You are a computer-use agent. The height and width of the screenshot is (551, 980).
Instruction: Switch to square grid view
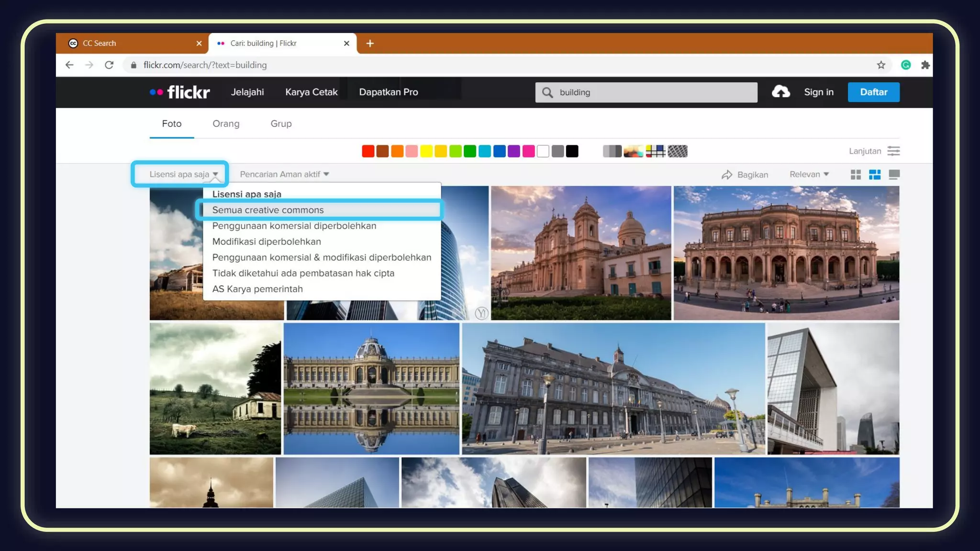(x=856, y=175)
